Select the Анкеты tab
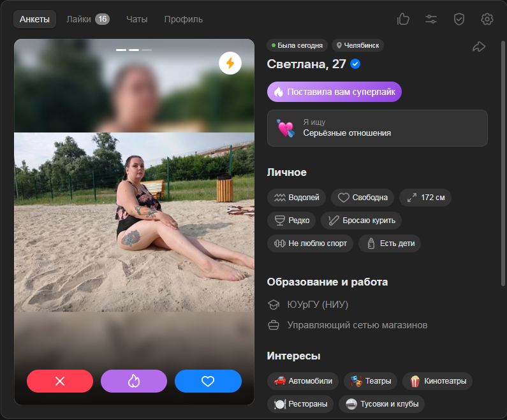The image size is (507, 420). coord(34,19)
